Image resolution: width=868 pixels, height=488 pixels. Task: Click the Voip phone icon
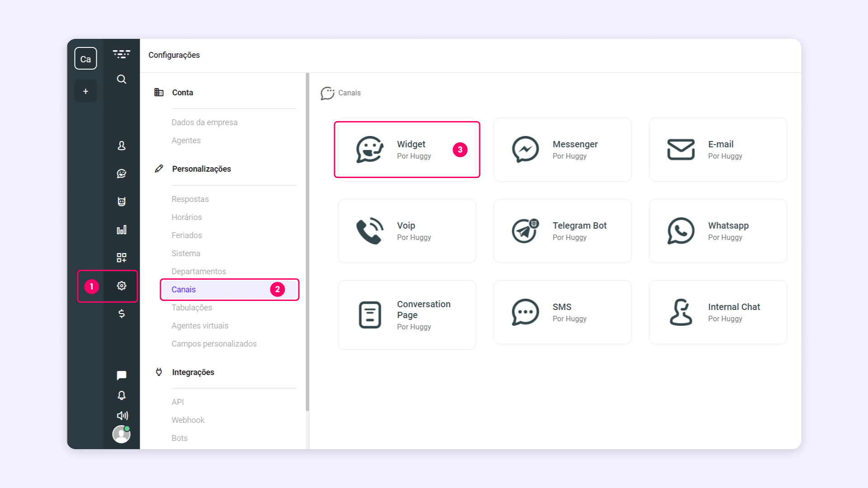click(x=370, y=231)
